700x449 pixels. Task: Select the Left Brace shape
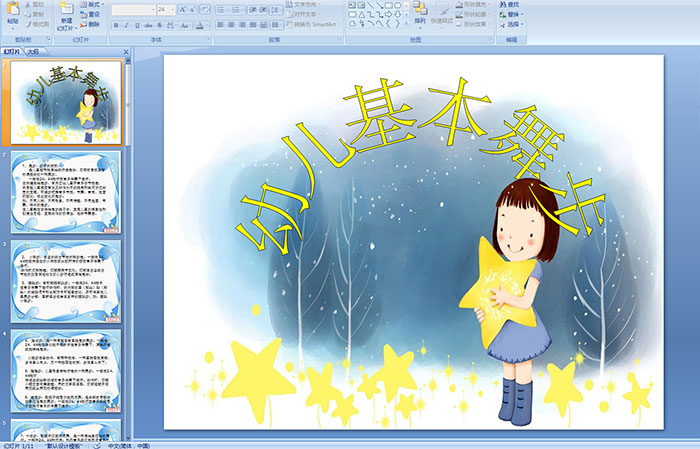click(388, 24)
